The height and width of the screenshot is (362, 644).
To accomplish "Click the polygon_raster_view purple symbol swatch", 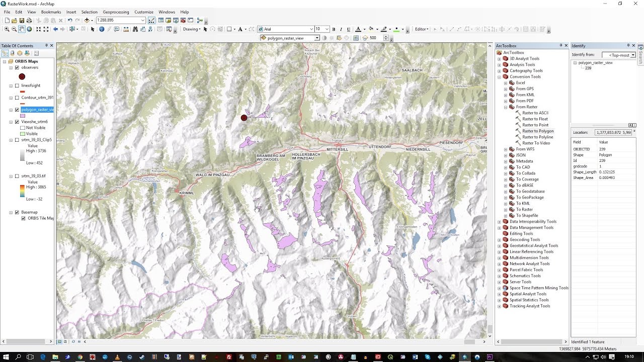I will point(23,116).
